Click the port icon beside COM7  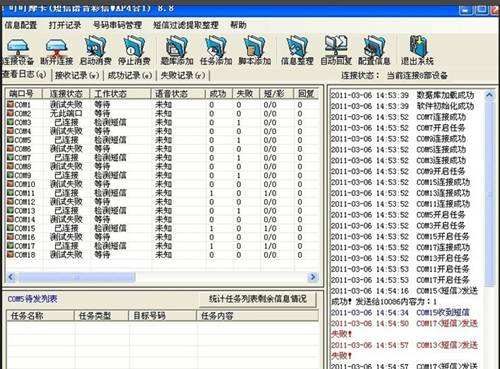coord(10,158)
